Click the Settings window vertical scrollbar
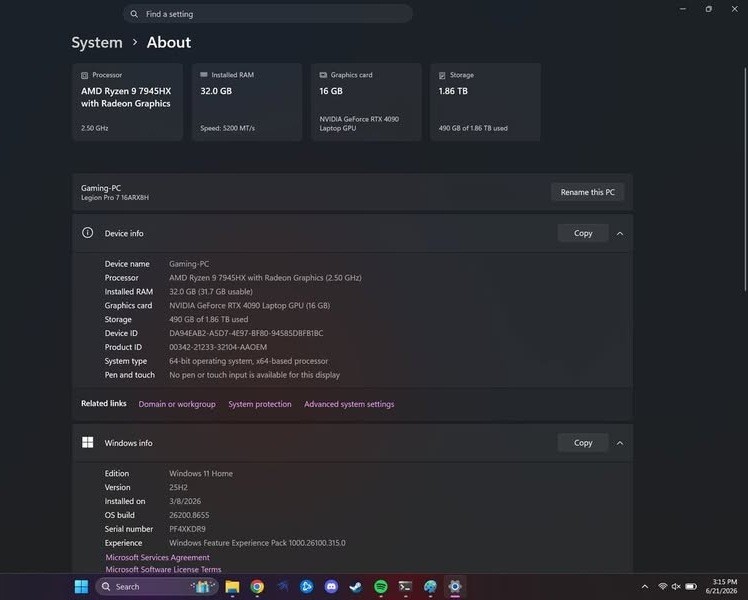 745,179
